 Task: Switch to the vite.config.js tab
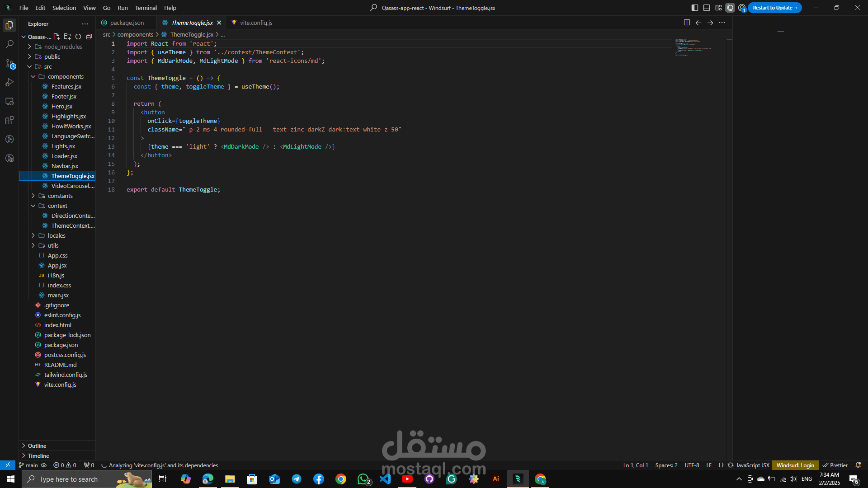pos(256,23)
